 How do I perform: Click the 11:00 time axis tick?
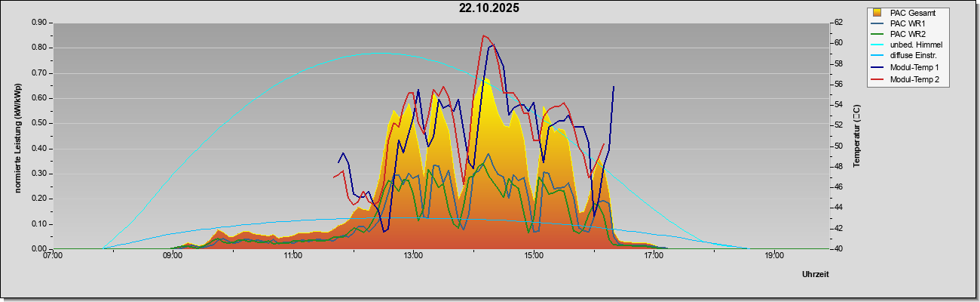click(x=293, y=256)
